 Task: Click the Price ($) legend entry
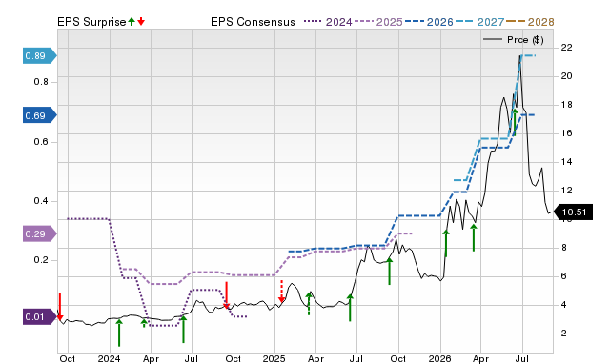coord(513,40)
